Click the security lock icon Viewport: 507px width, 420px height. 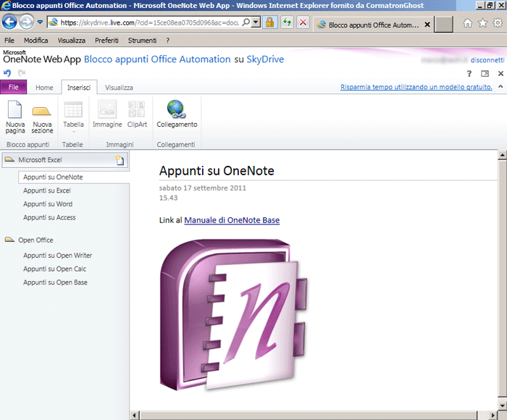[x=269, y=22]
